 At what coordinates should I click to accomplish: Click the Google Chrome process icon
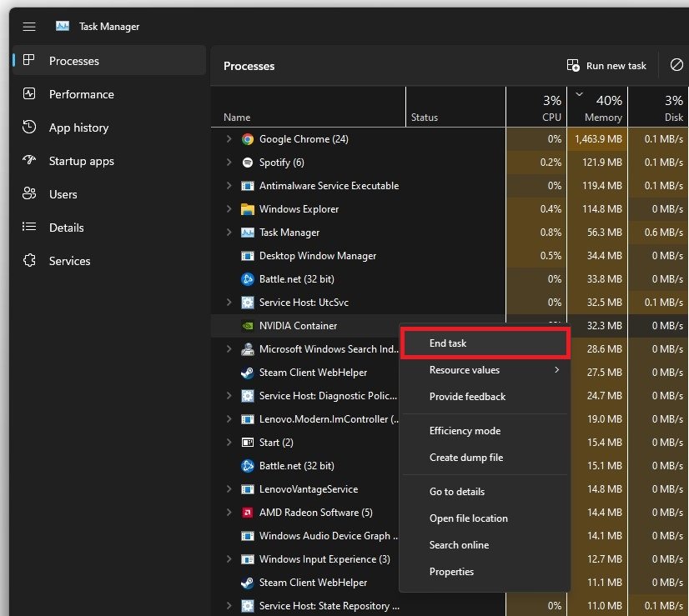247,139
